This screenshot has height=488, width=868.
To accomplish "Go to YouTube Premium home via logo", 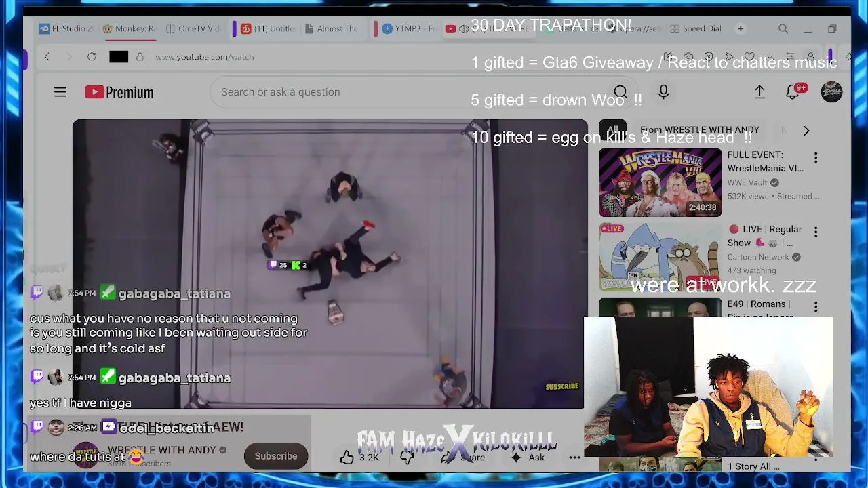I will coord(119,92).
